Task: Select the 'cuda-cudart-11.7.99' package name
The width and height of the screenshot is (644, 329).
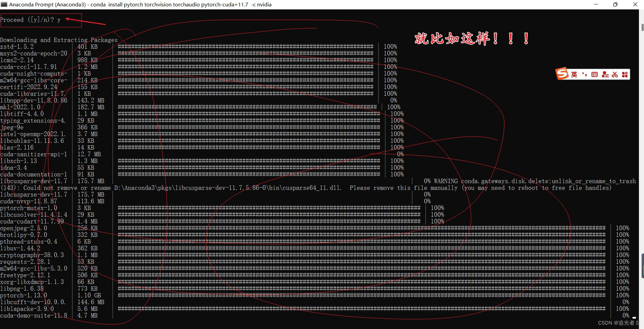Action: [32, 221]
